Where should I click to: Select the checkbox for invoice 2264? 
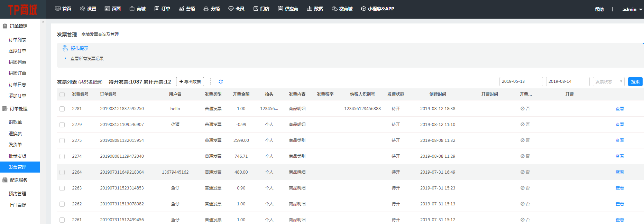coord(62,172)
